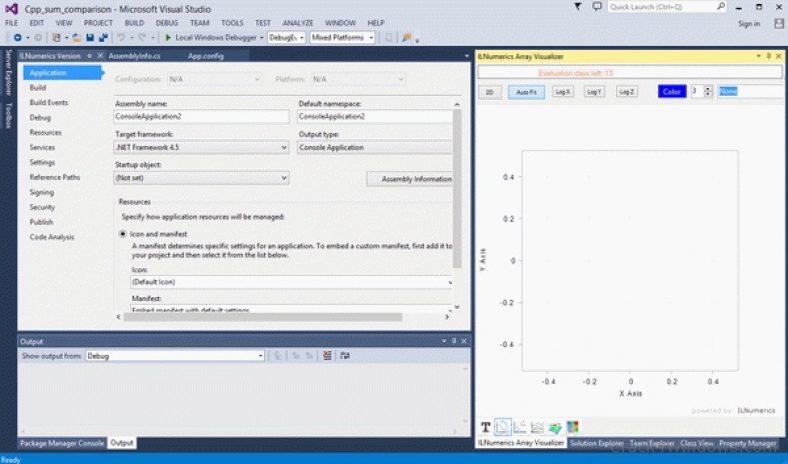The height and width of the screenshot is (464, 788).
Task: Select the line plot icon in Array Visualizer
Action: pos(503,427)
